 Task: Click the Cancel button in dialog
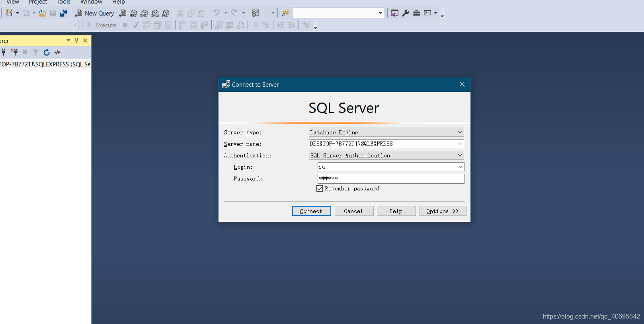[354, 211]
